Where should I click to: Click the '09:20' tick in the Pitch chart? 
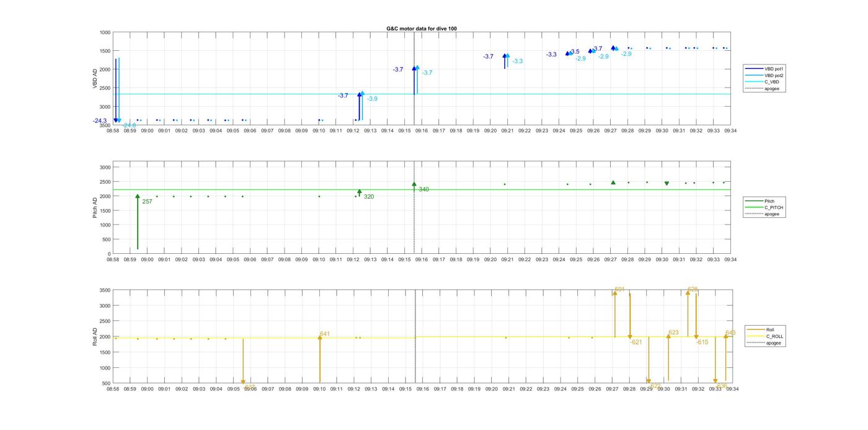click(x=490, y=259)
